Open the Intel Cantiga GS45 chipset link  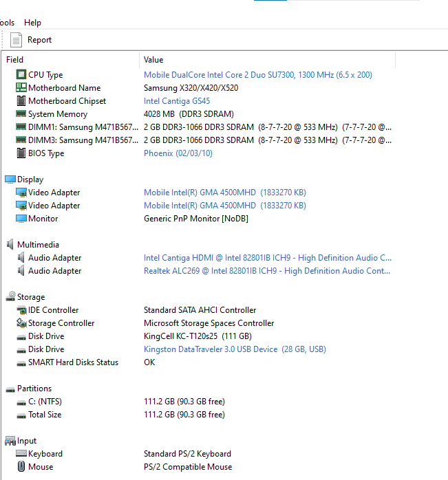177,101
